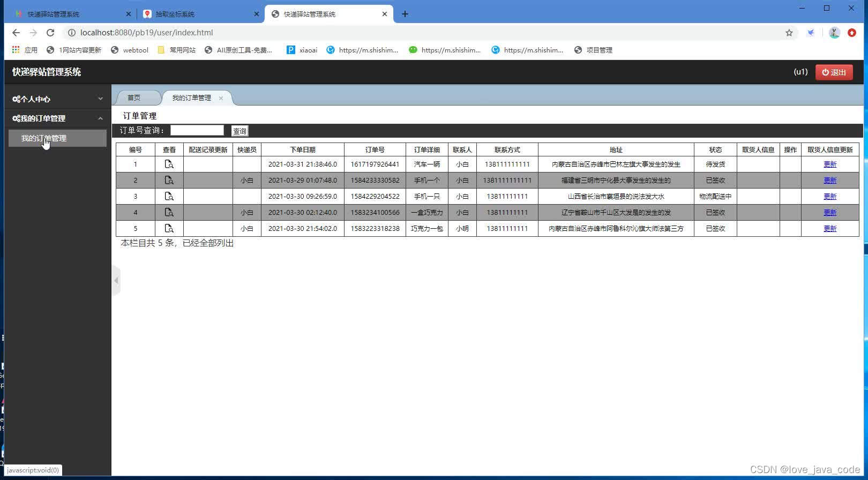
Task: Open the Chrome profile avatar
Action: pyautogui.click(x=834, y=33)
